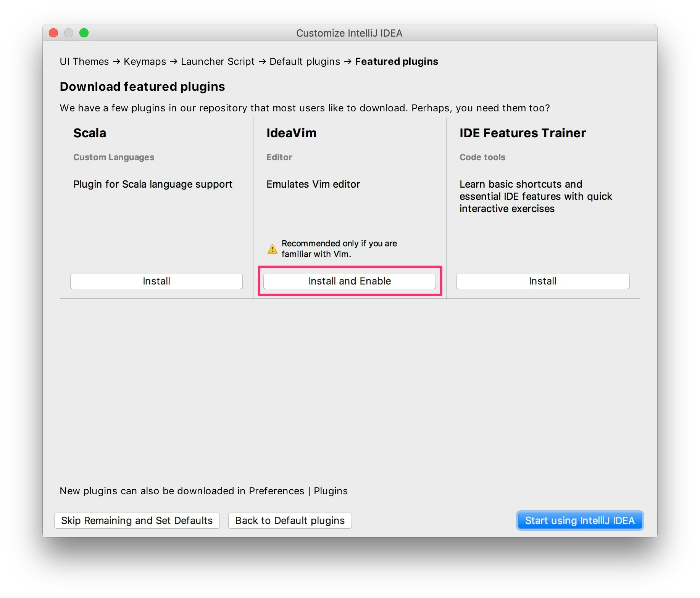Select the UI Themes breadcrumb step
The width and height of the screenshot is (700, 598).
pyautogui.click(x=84, y=61)
